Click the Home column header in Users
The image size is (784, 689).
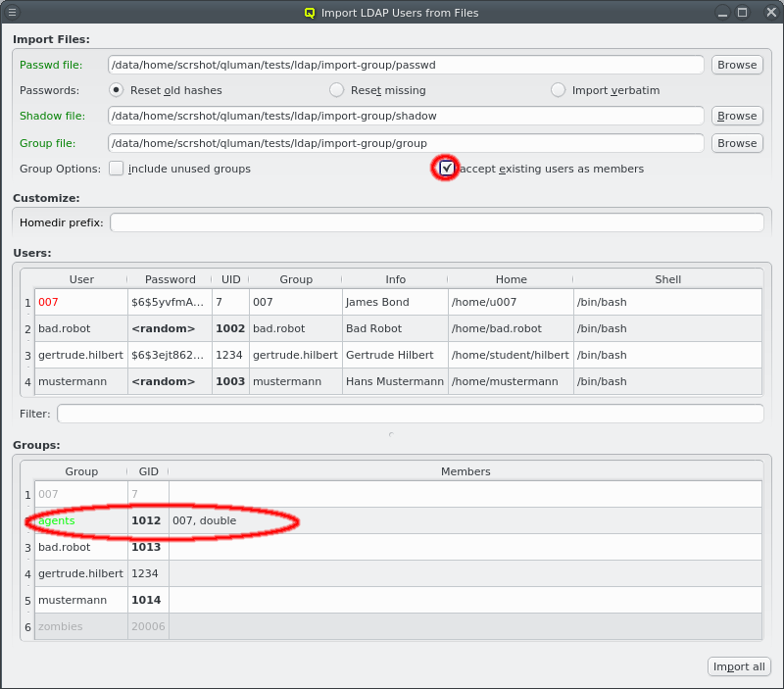[x=511, y=279]
